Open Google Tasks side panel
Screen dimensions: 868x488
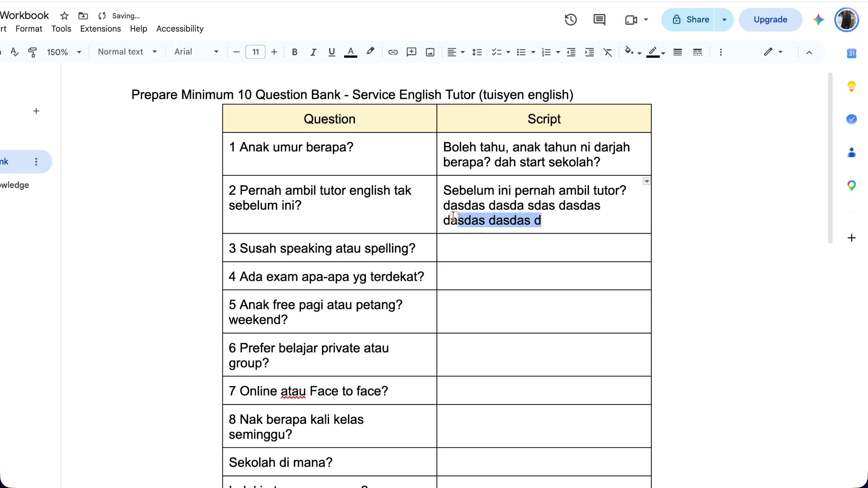point(852,119)
